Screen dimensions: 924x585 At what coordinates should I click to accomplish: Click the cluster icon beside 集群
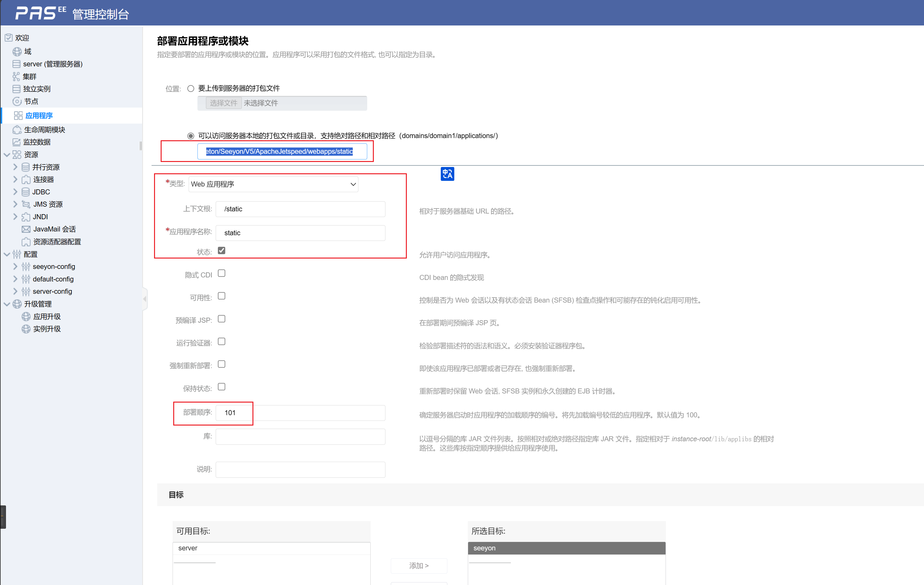[x=16, y=76]
